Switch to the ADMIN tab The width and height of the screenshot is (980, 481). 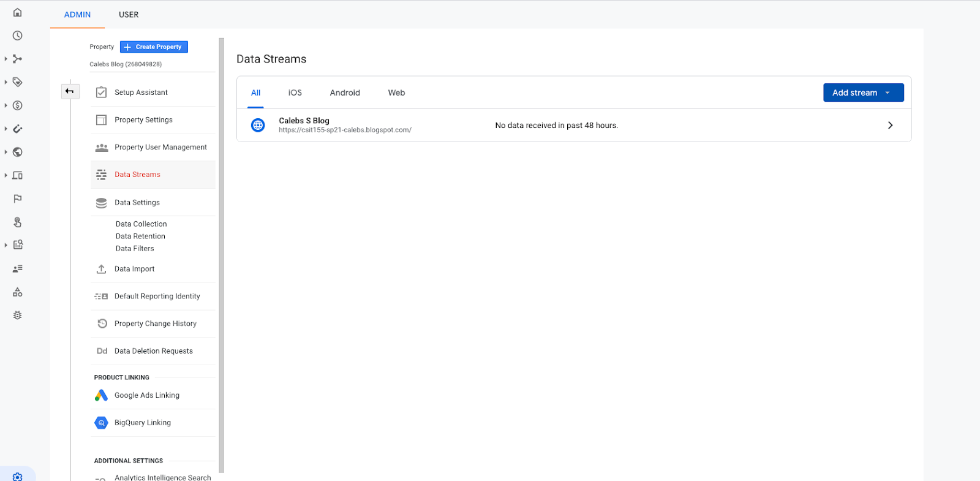(77, 15)
